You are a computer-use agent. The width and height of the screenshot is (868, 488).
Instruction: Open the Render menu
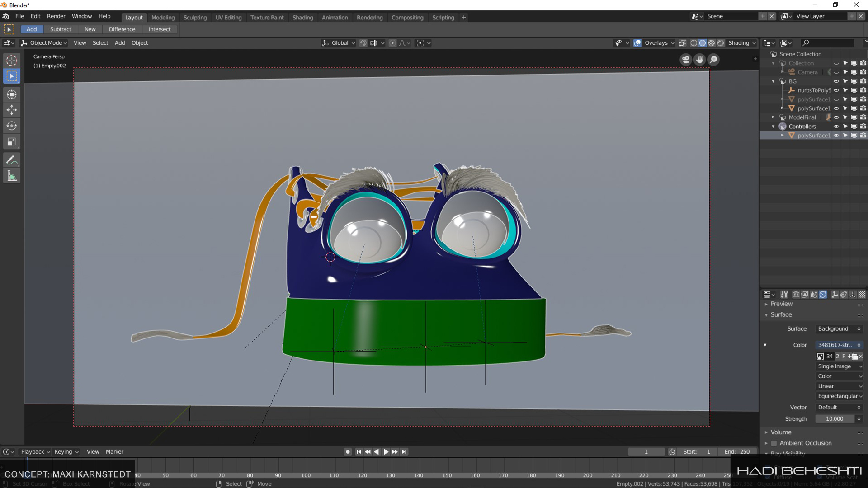coord(56,16)
